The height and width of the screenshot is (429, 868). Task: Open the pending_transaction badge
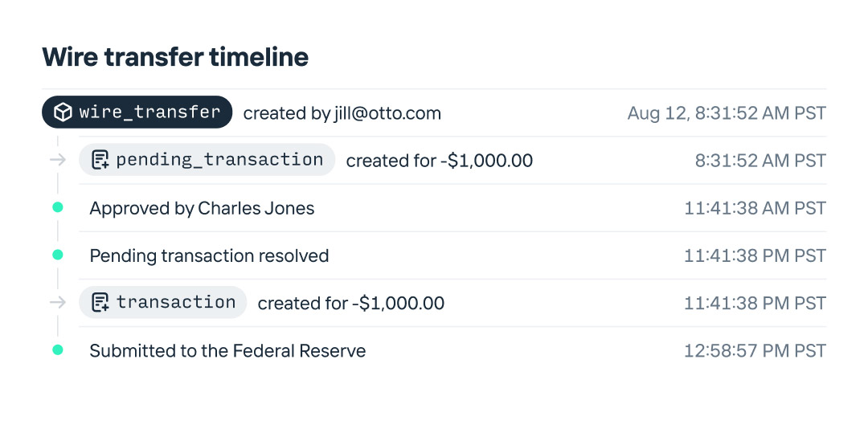tap(207, 160)
